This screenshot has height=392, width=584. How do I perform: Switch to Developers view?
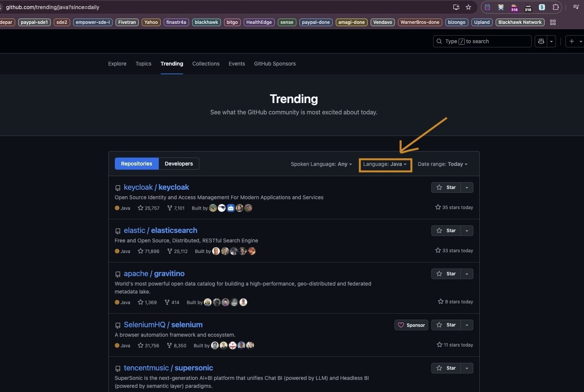(x=179, y=164)
